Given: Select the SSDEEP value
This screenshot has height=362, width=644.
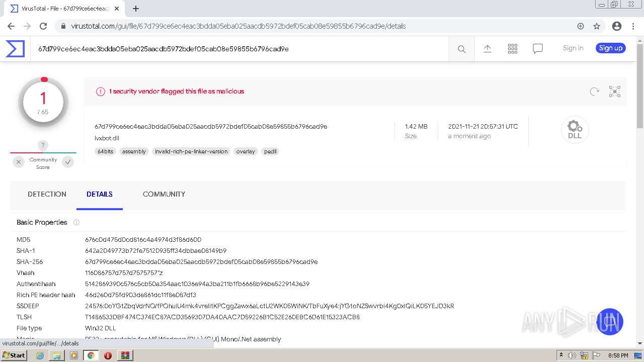Looking at the screenshot, I should 269,306.
